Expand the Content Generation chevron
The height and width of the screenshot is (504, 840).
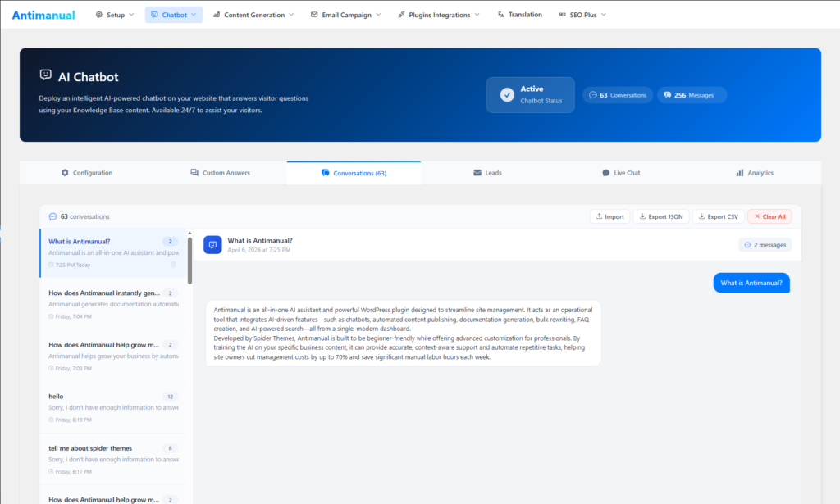(291, 15)
